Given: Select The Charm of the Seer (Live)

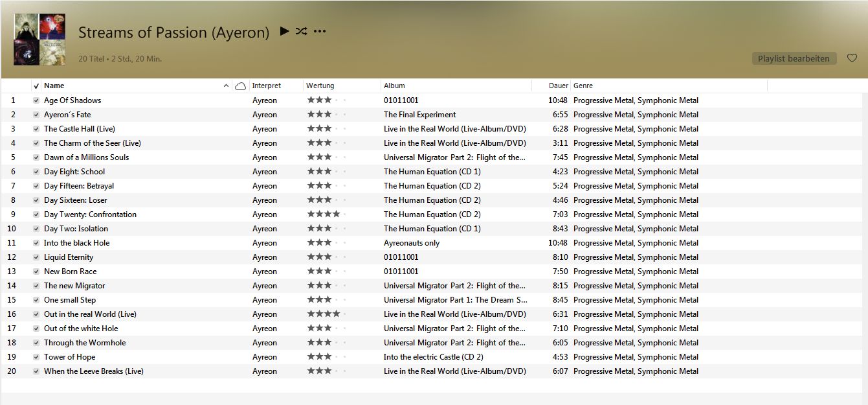Looking at the screenshot, I should (x=93, y=143).
